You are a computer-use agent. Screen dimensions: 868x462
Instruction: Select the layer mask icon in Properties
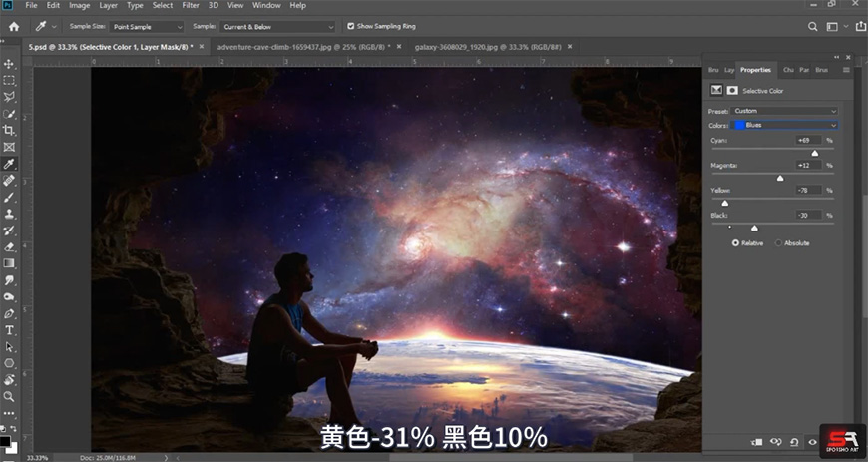[x=732, y=90]
